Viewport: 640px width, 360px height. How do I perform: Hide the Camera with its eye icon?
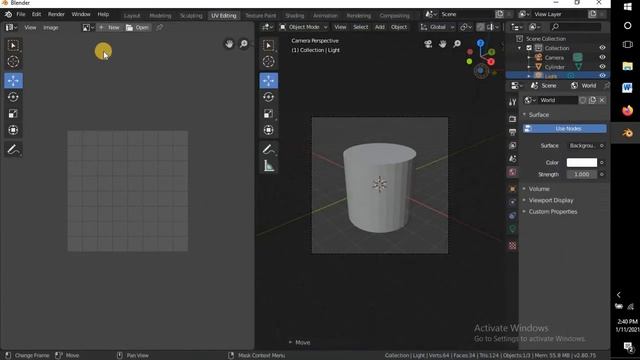click(602, 57)
